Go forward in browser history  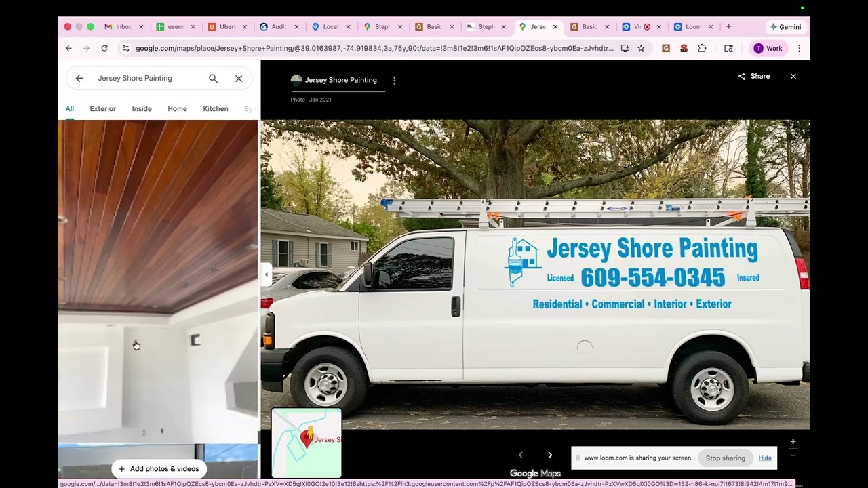coord(86,48)
